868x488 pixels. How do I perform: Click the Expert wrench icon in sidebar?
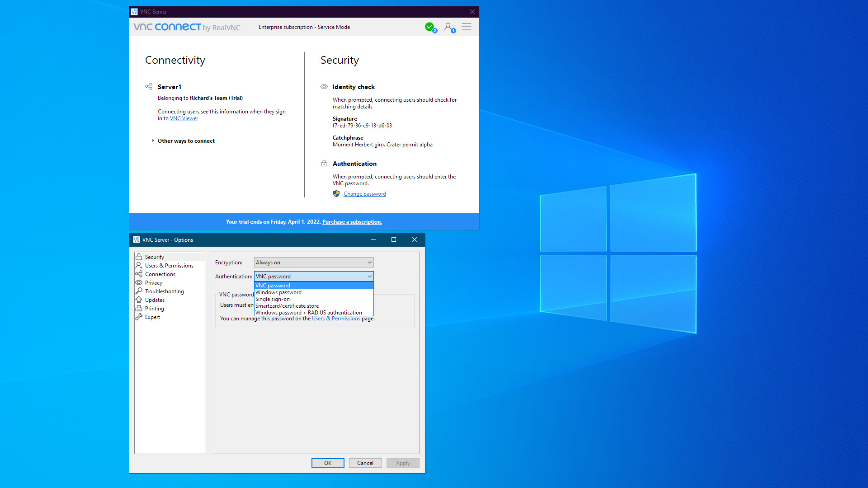pyautogui.click(x=139, y=317)
